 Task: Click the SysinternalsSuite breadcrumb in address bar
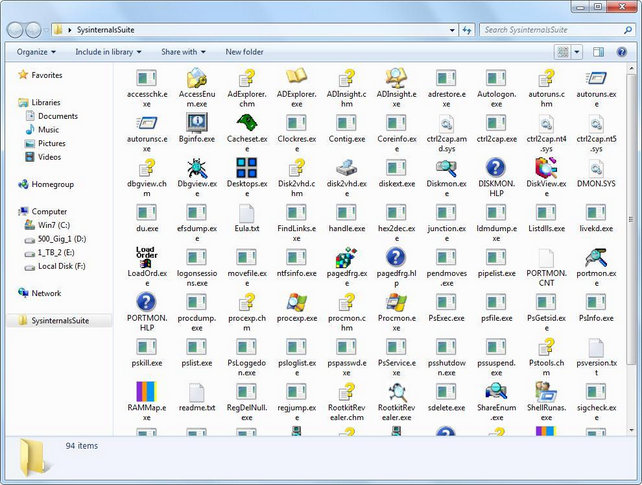pos(105,30)
